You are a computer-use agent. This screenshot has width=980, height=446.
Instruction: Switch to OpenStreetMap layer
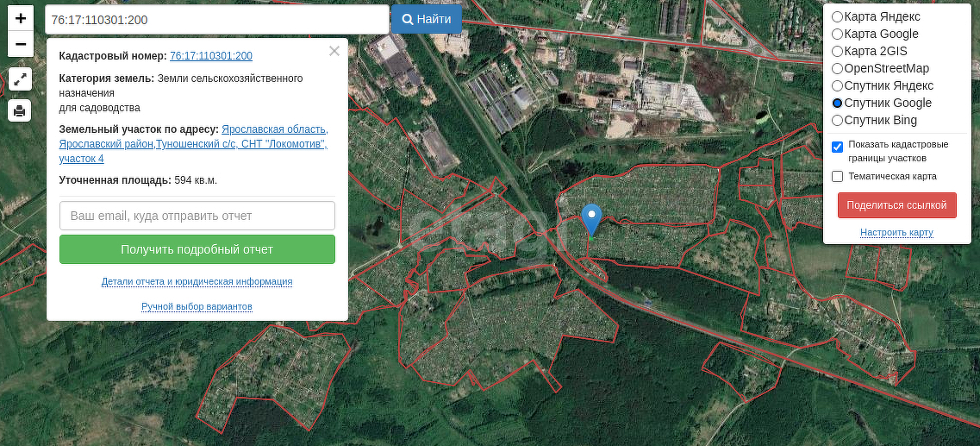pos(837,68)
